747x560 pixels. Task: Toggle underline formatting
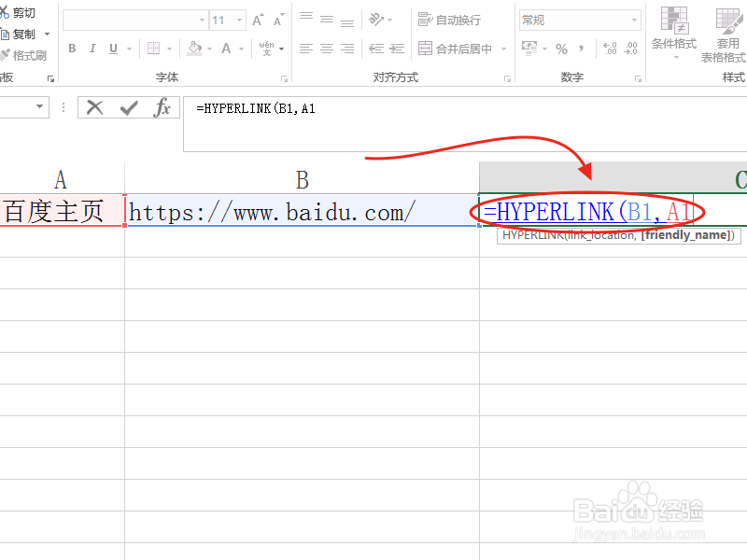(113, 49)
